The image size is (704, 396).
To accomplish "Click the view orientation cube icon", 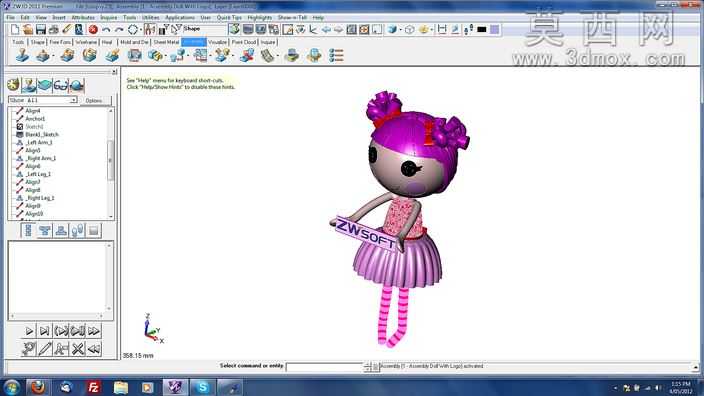I will (x=392, y=30).
